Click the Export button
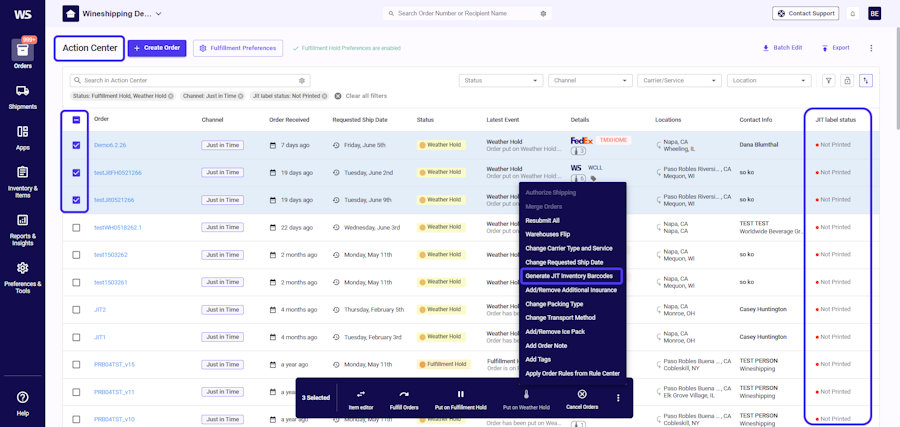900x427 pixels. (835, 48)
